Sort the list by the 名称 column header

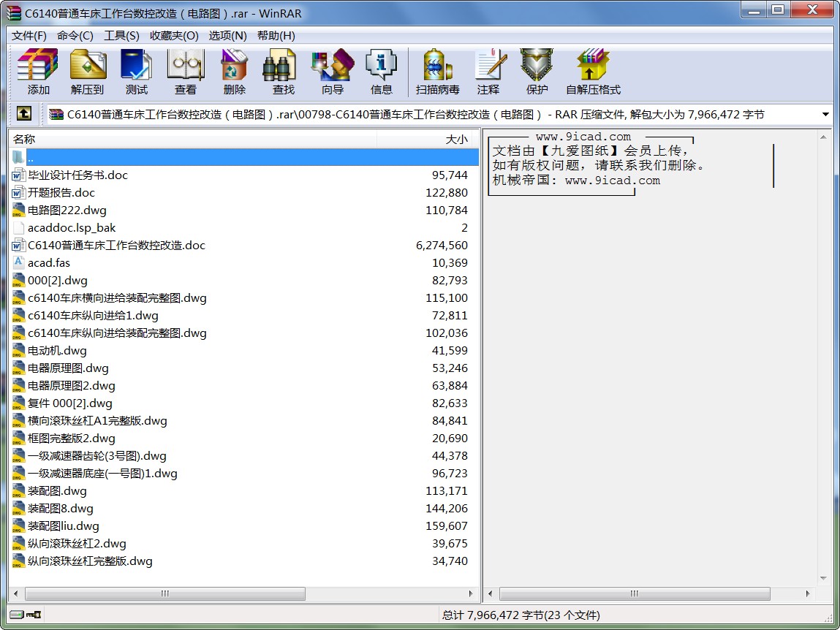point(193,140)
